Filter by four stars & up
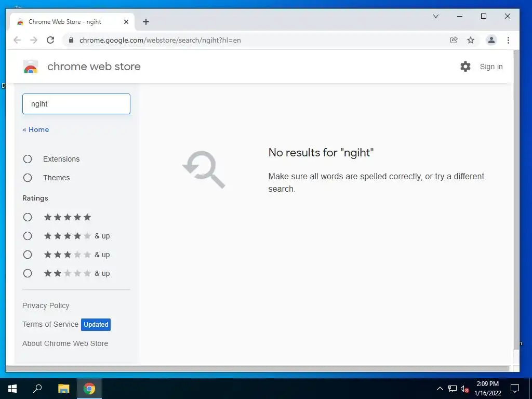 (x=28, y=236)
